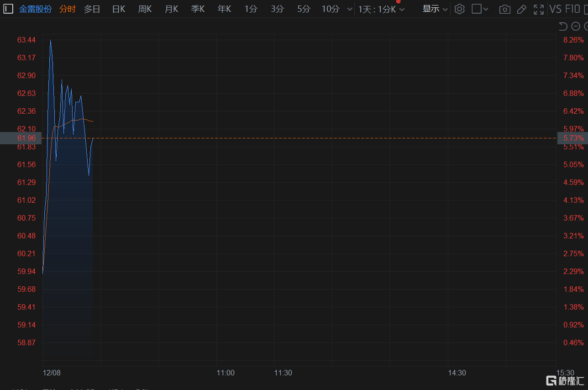Viewport: 588px width, 390px height.
Task: Click the 58.87 price axis label
Action: (x=26, y=343)
